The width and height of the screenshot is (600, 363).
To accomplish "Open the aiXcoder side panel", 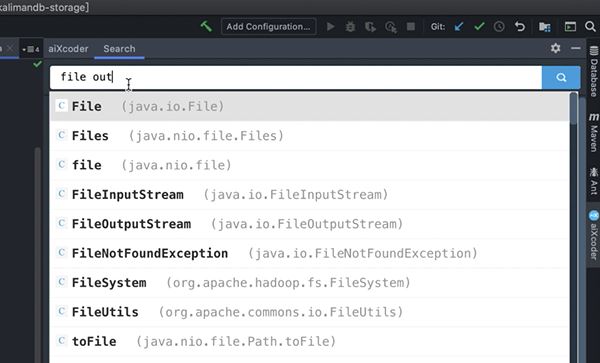I will pyautogui.click(x=593, y=235).
